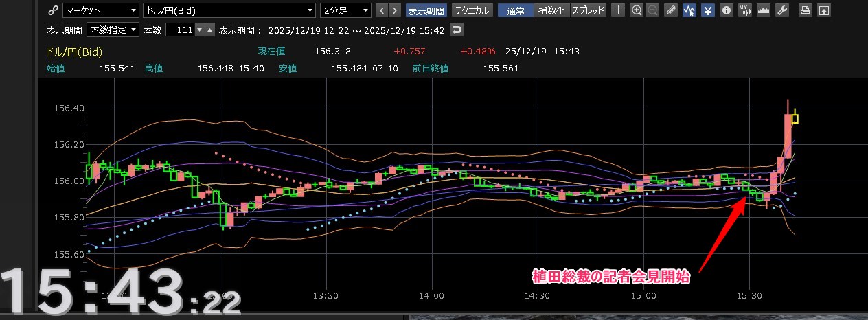Activate the crosshair cursor tool

coord(618,10)
